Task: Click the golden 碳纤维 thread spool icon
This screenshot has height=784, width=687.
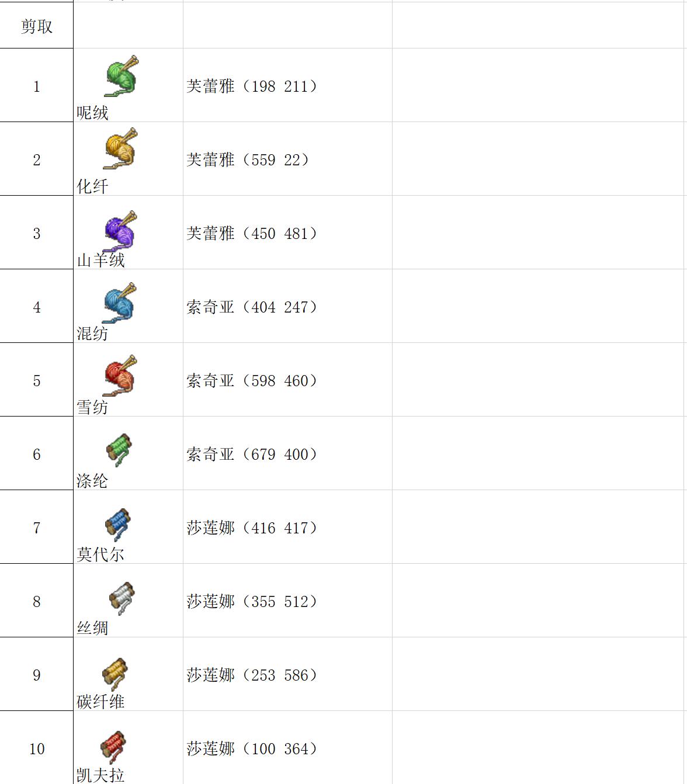Action: [115, 673]
